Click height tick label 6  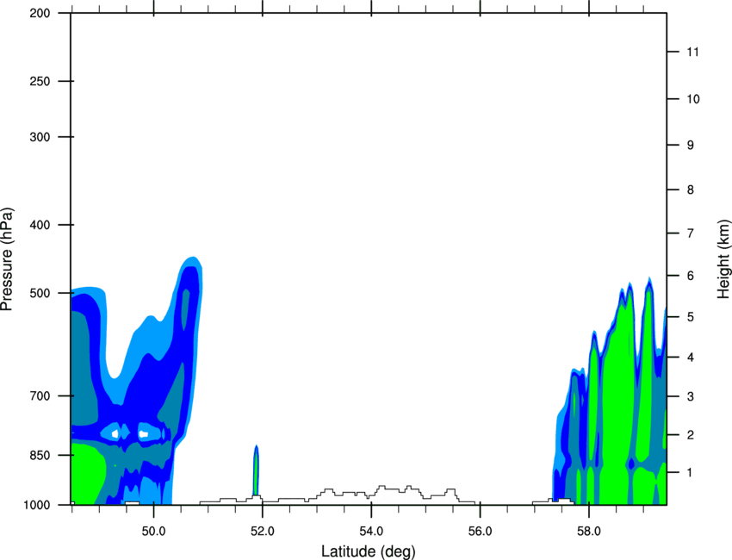click(691, 276)
